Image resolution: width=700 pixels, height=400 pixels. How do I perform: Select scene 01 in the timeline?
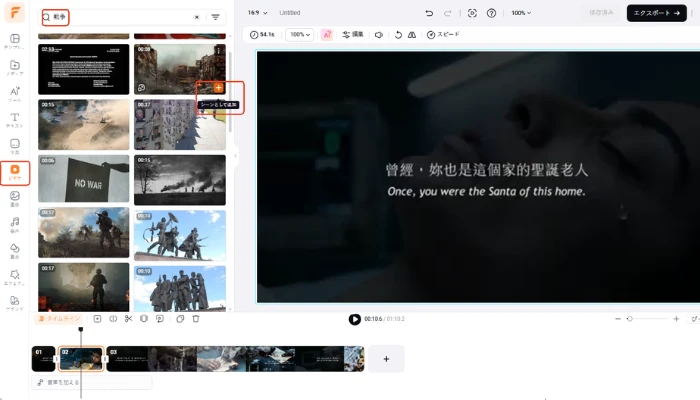(43, 358)
